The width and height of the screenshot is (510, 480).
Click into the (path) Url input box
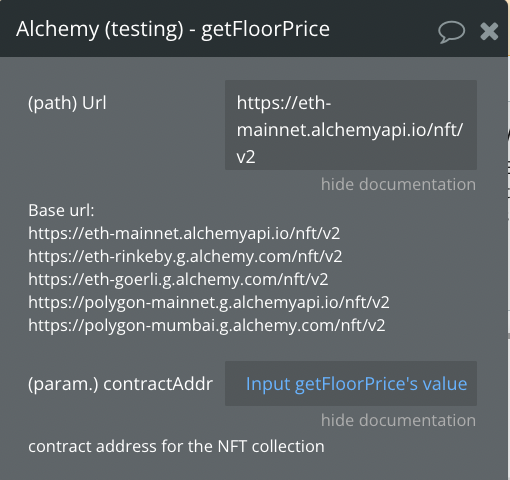(x=351, y=125)
